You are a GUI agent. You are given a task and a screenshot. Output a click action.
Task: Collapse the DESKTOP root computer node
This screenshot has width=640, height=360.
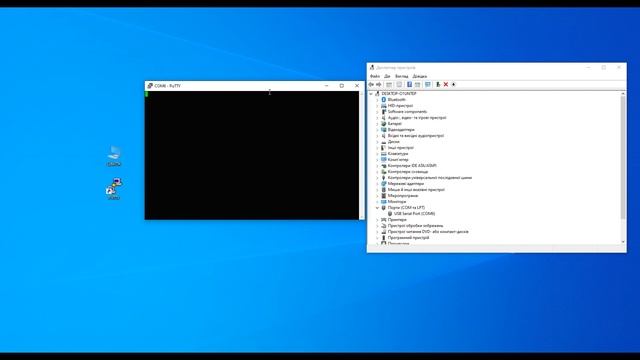pyautogui.click(x=371, y=93)
